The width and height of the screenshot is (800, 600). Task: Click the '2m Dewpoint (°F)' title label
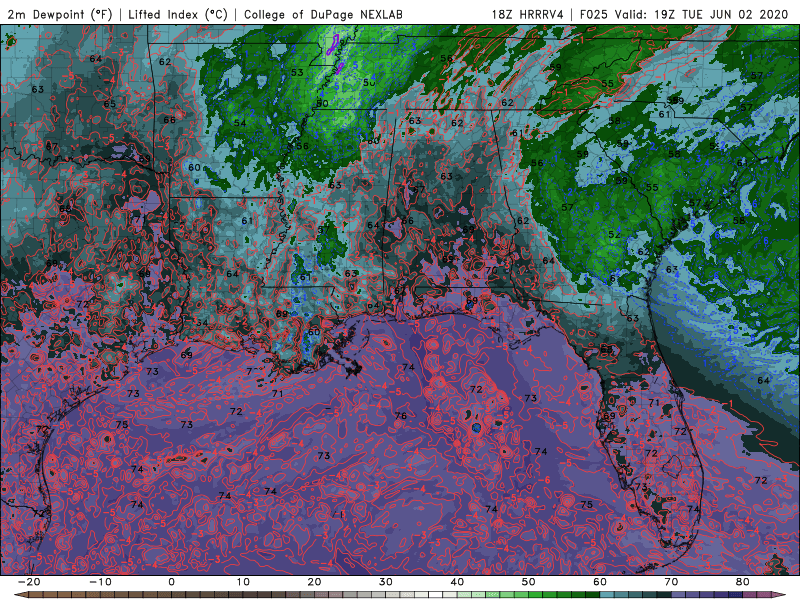tap(60, 14)
